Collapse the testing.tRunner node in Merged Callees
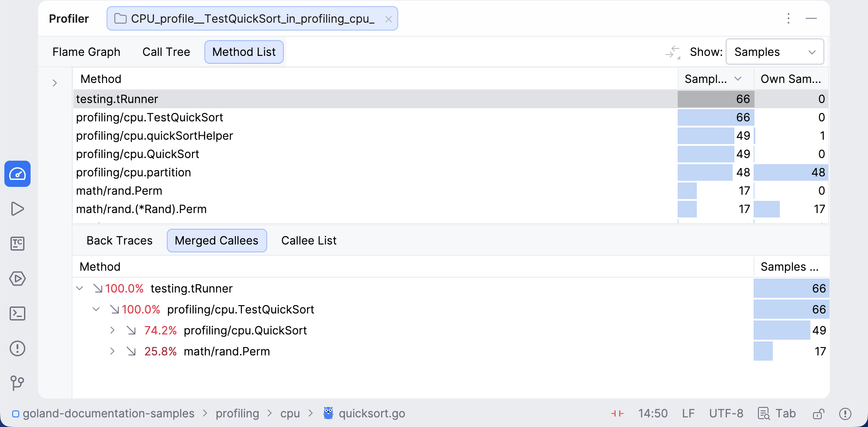Viewport: 868px width, 427px height. pyautogui.click(x=79, y=288)
